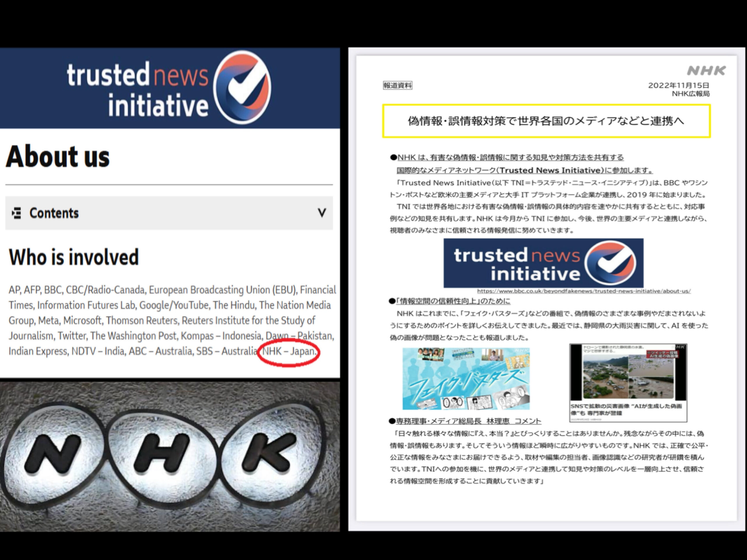Expand the Contents section using its chevron
The image size is (747, 560).
click(322, 213)
